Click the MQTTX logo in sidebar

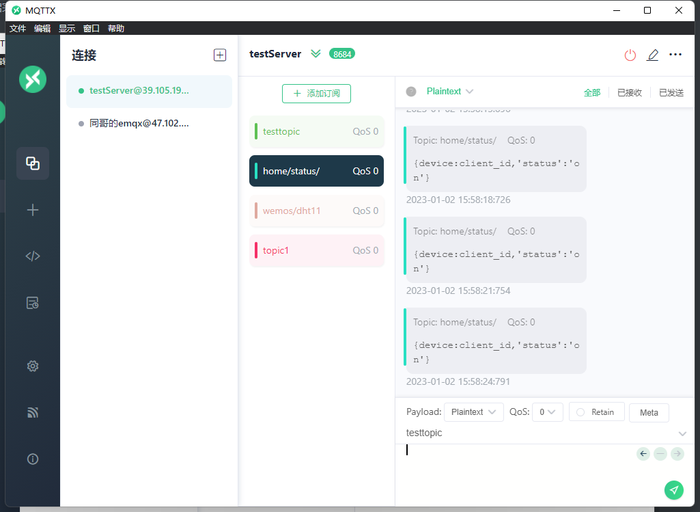[33, 79]
